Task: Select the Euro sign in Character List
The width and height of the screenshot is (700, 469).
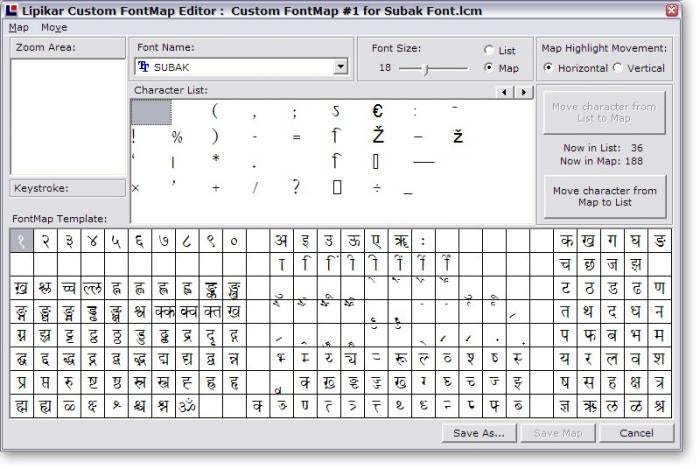Action: click(377, 111)
